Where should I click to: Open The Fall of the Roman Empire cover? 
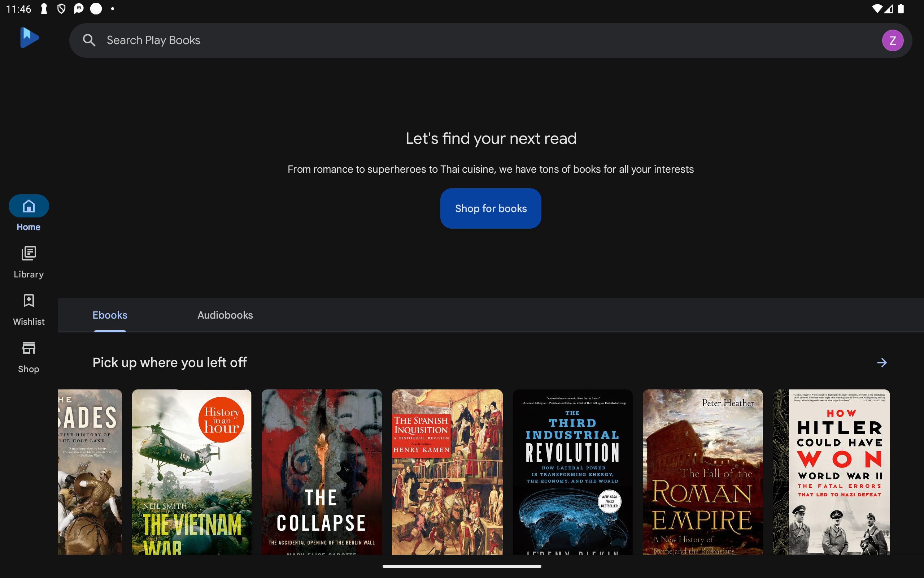point(702,472)
